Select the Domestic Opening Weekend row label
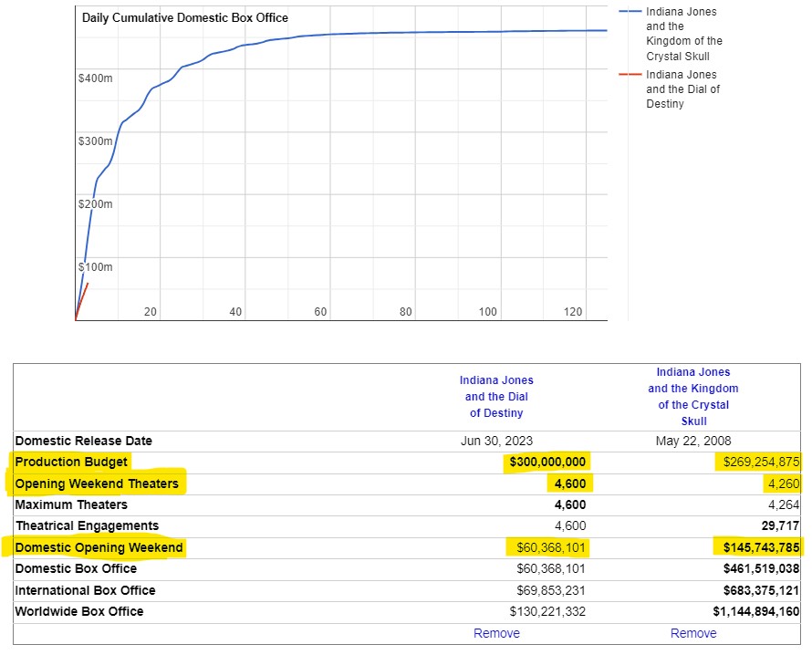The image size is (812, 655). pos(99,547)
